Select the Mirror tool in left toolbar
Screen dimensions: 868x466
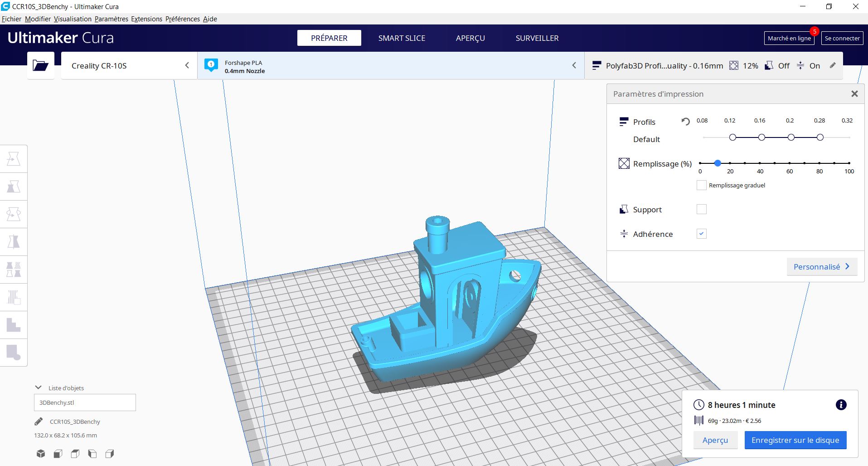pyautogui.click(x=14, y=242)
